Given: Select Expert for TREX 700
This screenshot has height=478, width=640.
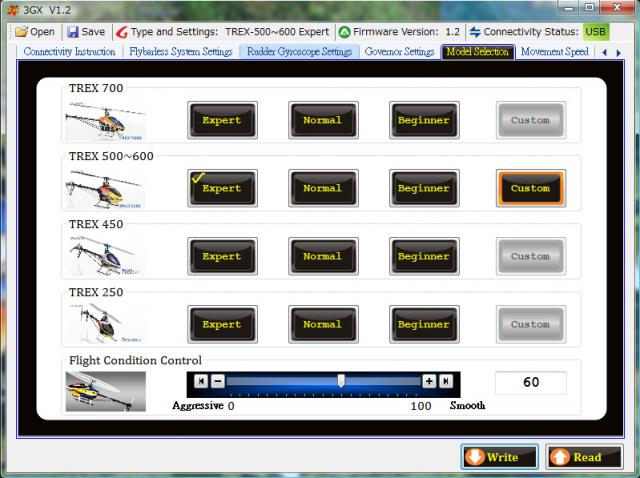Looking at the screenshot, I should (222, 120).
